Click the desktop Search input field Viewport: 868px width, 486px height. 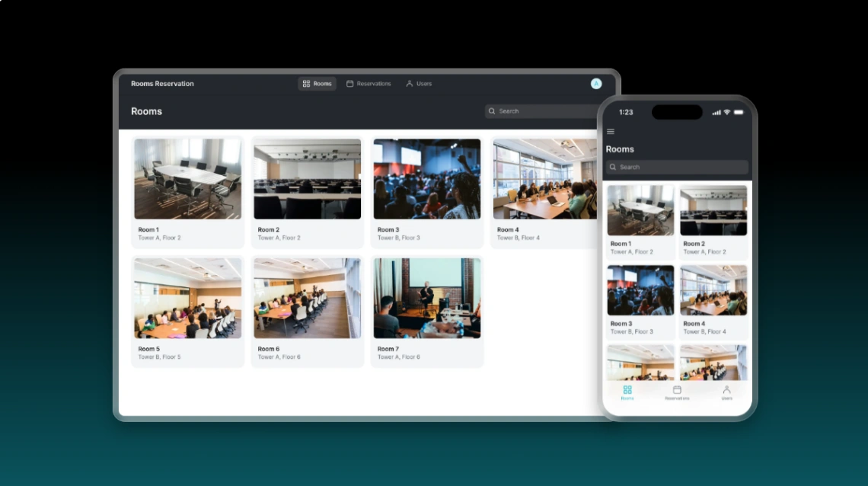(533, 111)
